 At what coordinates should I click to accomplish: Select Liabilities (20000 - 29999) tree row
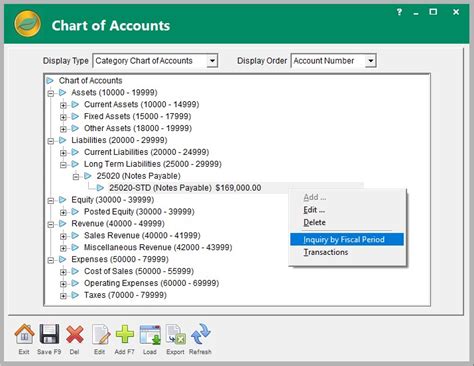(x=119, y=140)
